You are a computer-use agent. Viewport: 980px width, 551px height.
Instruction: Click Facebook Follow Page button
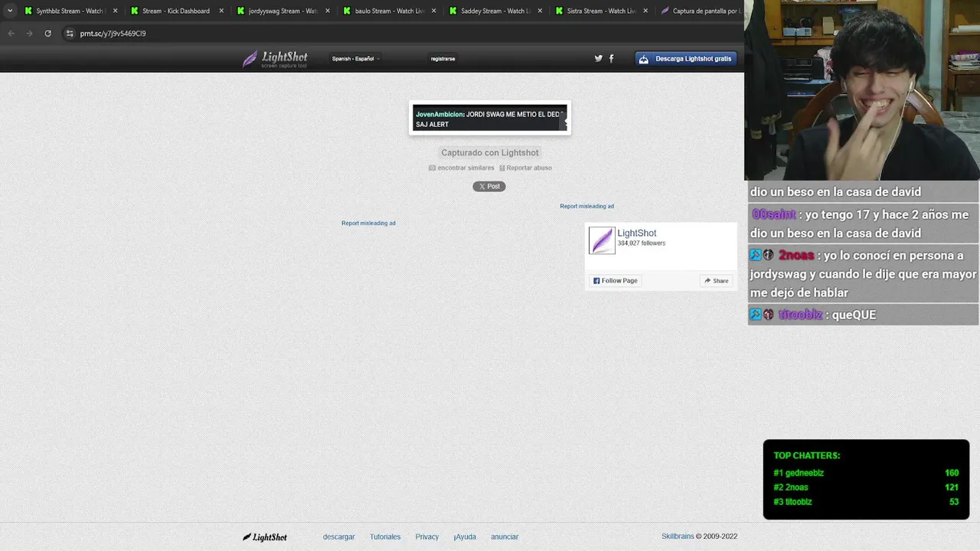[615, 281]
